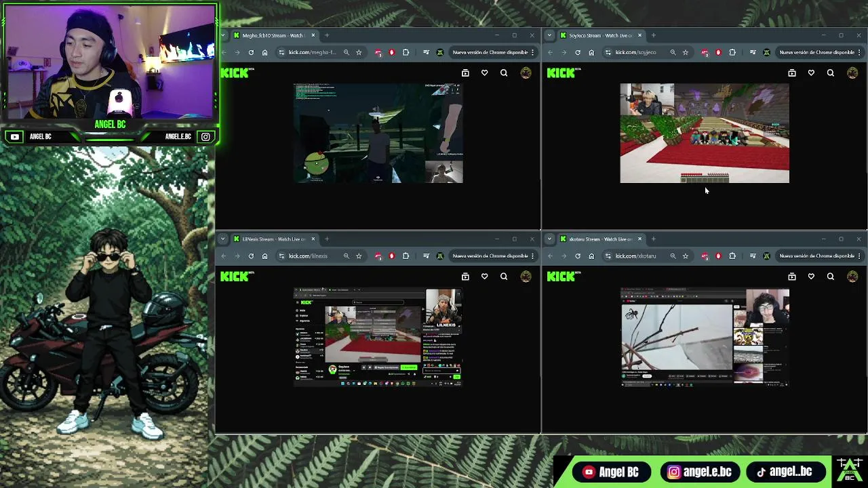Click red shield extension in Megho_fcb10 window
Screen dimensions: 868x488
pos(391,52)
